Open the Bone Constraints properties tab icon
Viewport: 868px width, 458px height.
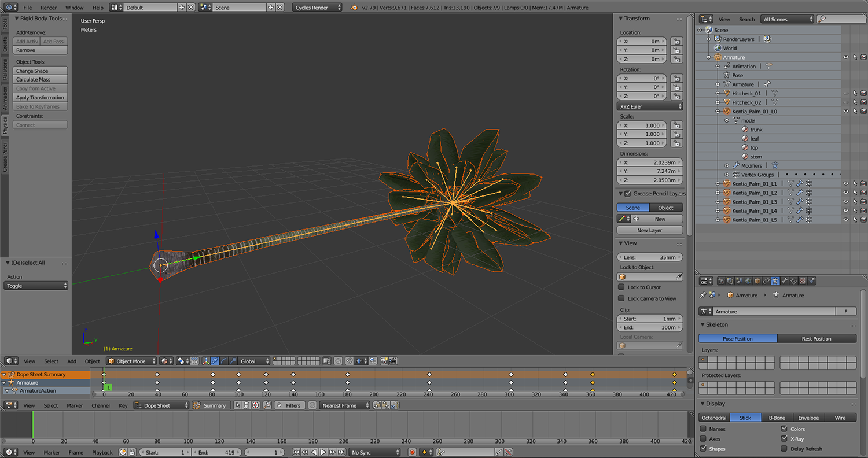click(x=793, y=281)
